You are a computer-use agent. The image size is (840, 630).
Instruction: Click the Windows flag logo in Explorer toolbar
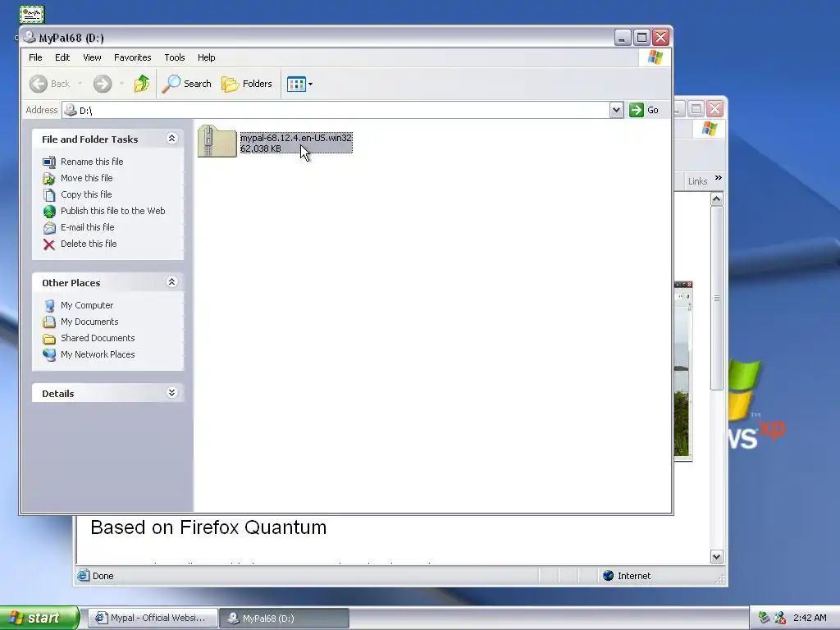pos(655,57)
